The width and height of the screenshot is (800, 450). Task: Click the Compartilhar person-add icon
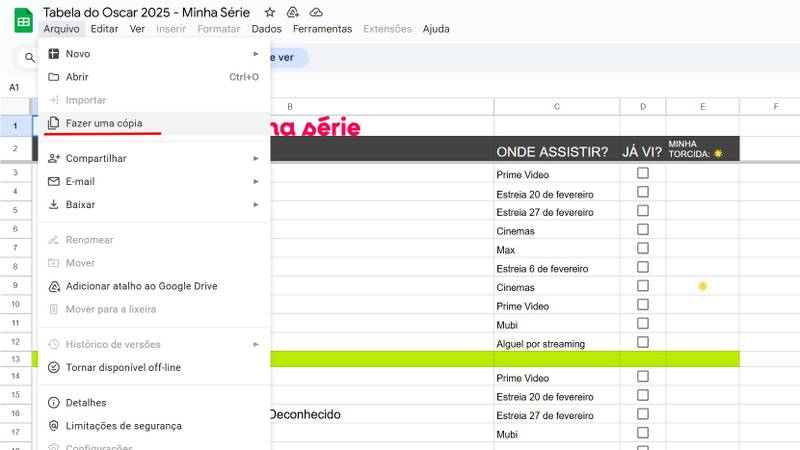(x=54, y=158)
